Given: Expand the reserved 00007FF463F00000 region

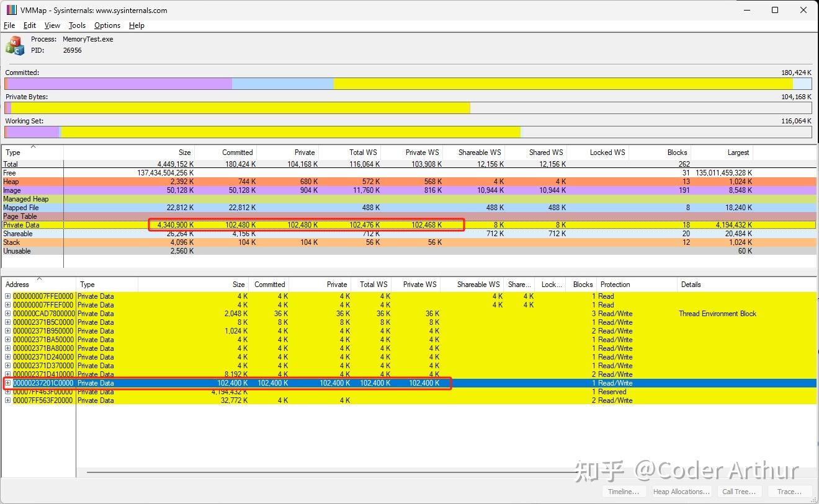Looking at the screenshot, I should [7, 391].
